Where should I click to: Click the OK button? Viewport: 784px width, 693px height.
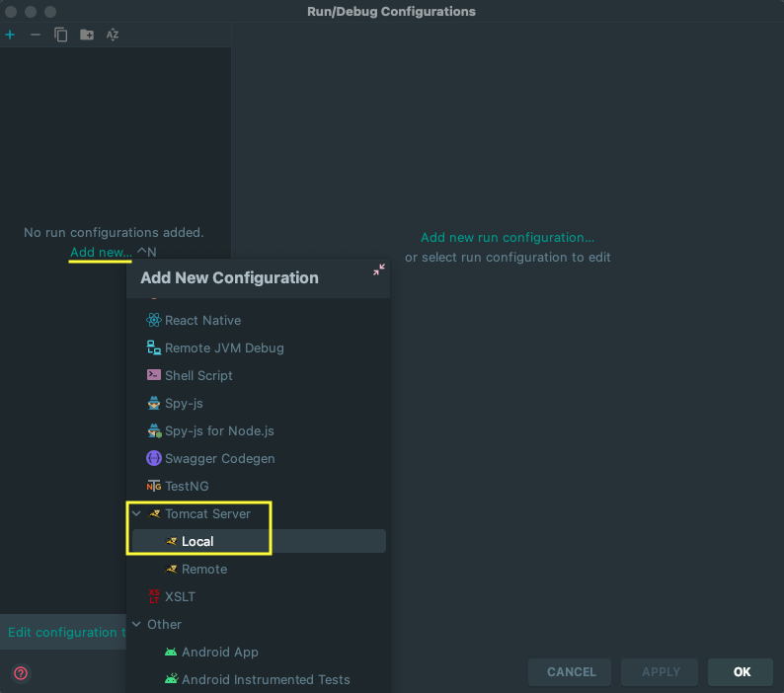tap(741, 672)
